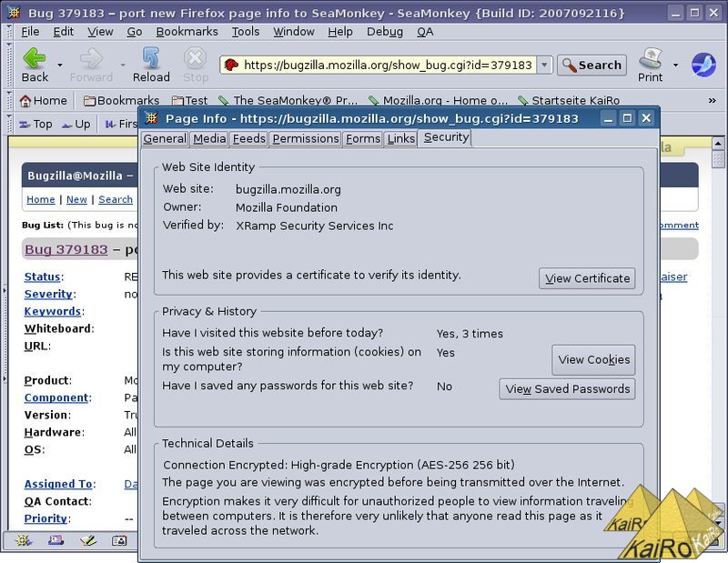
Task: Click the View Cookies button
Action: point(594,359)
